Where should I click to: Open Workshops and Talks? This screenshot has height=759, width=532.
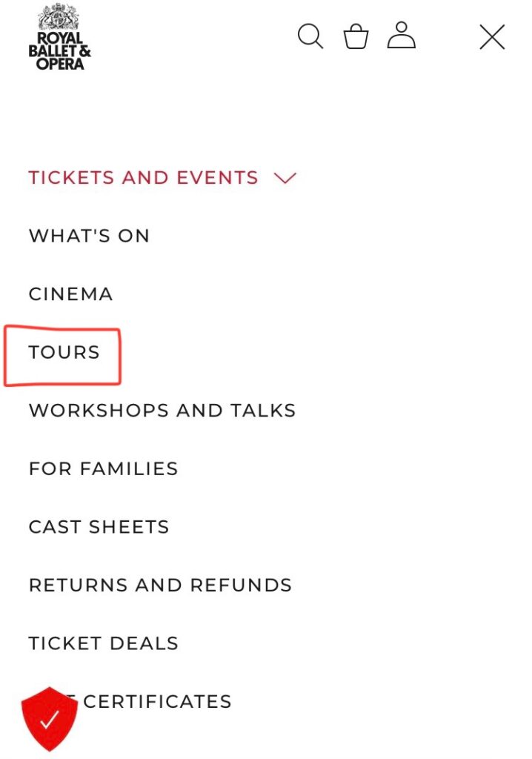point(162,411)
